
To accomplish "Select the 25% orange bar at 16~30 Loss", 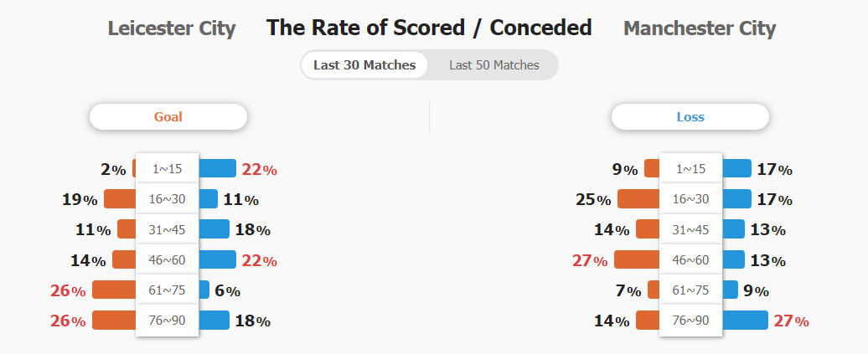I will click(638, 199).
